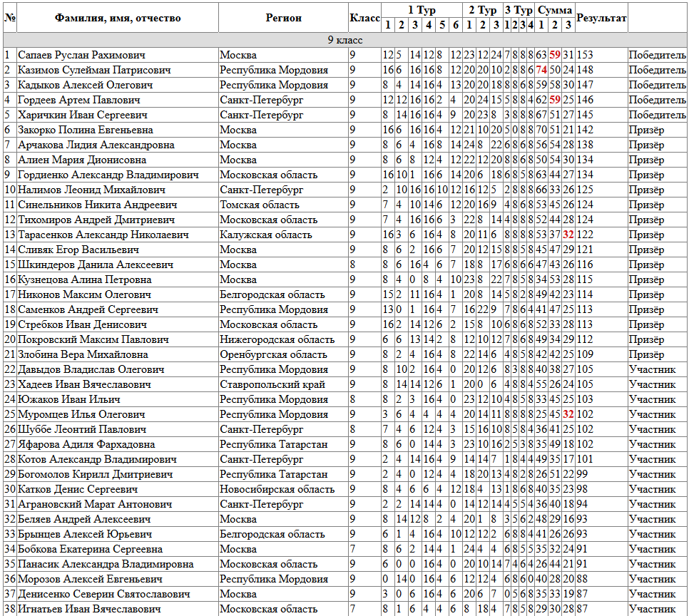Click the Сумма header cell

coord(554,10)
